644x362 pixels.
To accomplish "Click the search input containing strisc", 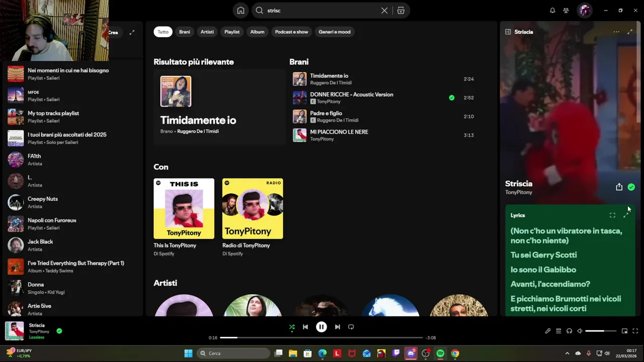I will coord(322,11).
